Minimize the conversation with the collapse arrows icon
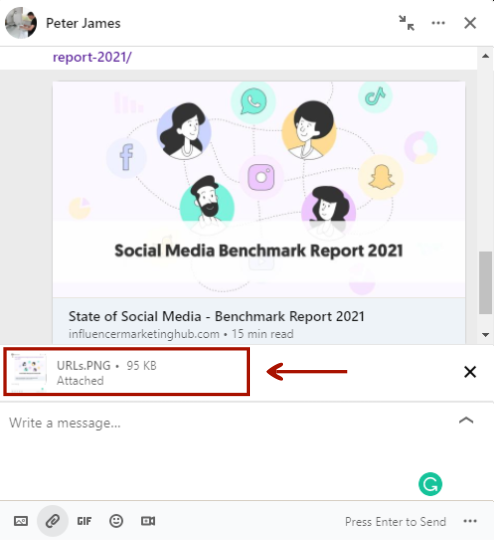Viewport: 494px width, 540px height. pyautogui.click(x=407, y=23)
